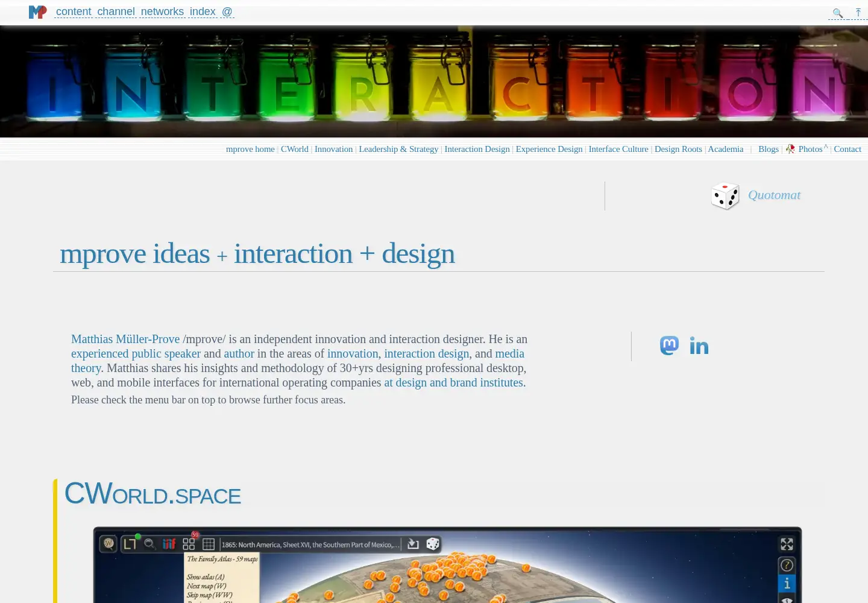
Task: Open the index menu
Action: 203,11
